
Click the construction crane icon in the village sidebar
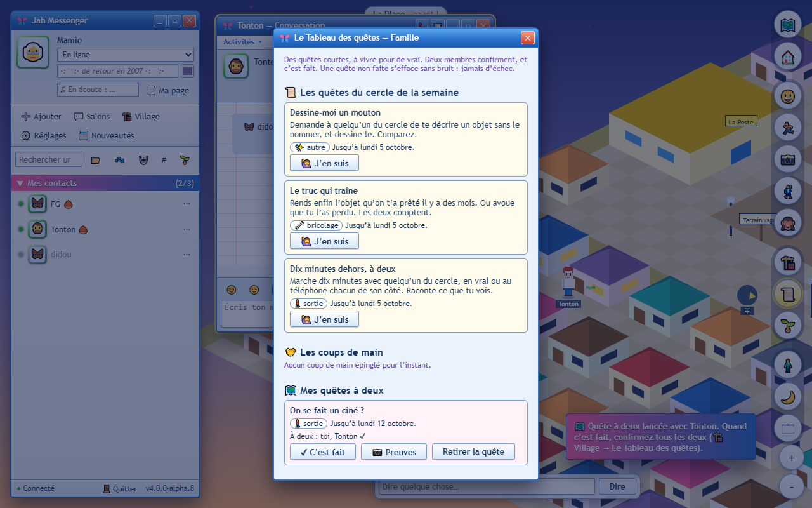(787, 262)
